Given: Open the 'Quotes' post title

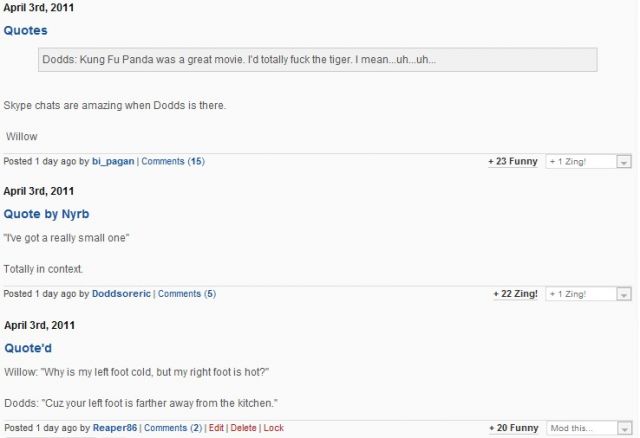Looking at the screenshot, I should [26, 31].
